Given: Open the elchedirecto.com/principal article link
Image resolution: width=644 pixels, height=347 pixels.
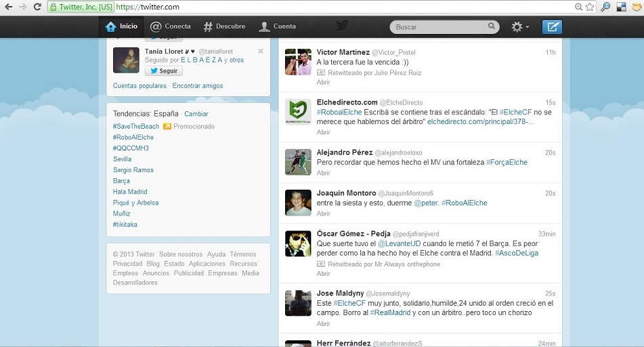Looking at the screenshot, I should (x=481, y=122).
